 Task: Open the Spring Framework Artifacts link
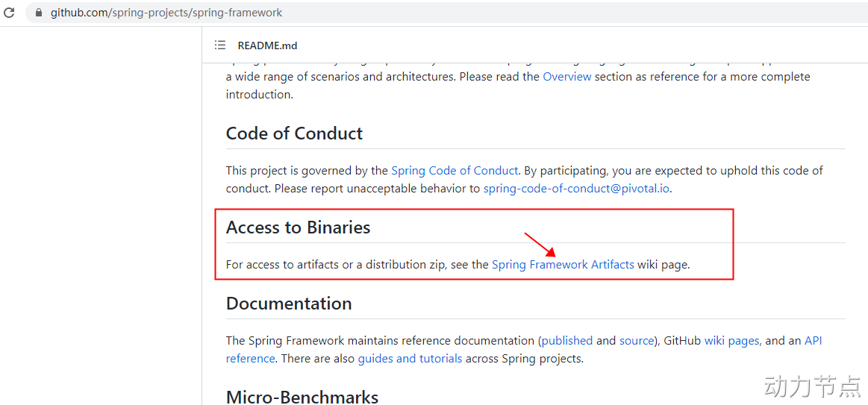click(x=563, y=265)
